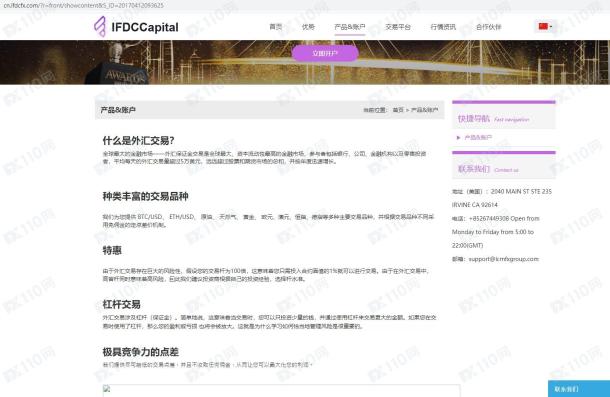Click the purple 立即开户 button
The image size is (610, 397).
325,53
